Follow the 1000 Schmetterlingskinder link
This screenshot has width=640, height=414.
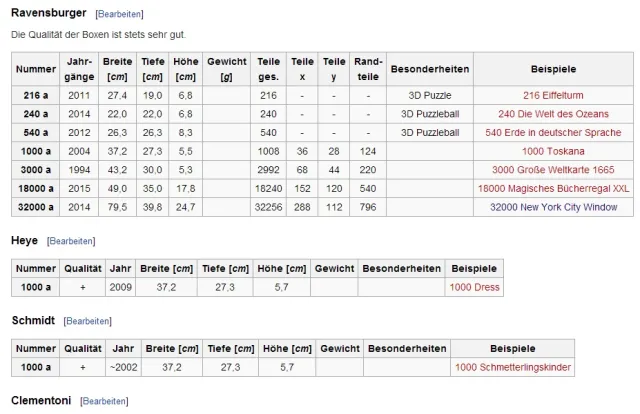(513, 367)
